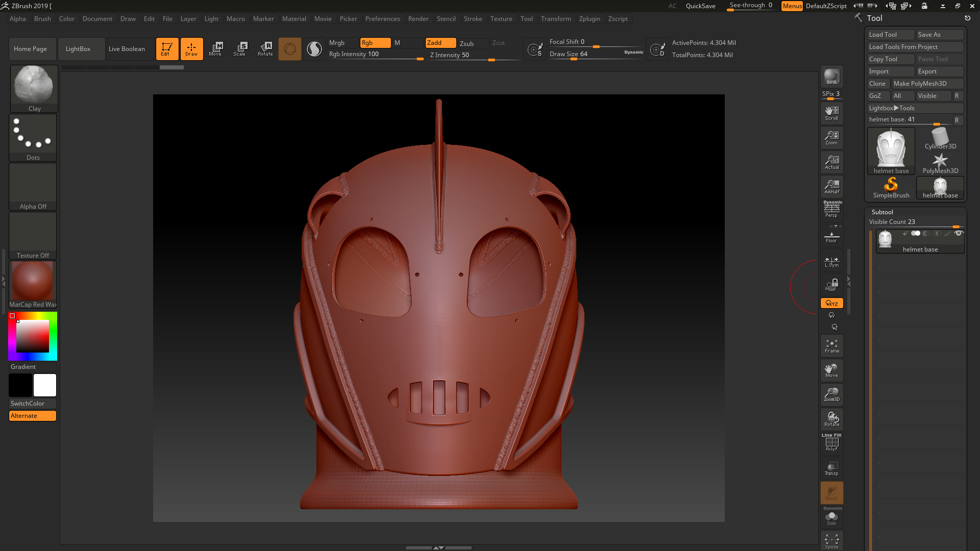Click the white secondary color swatch

click(x=45, y=385)
